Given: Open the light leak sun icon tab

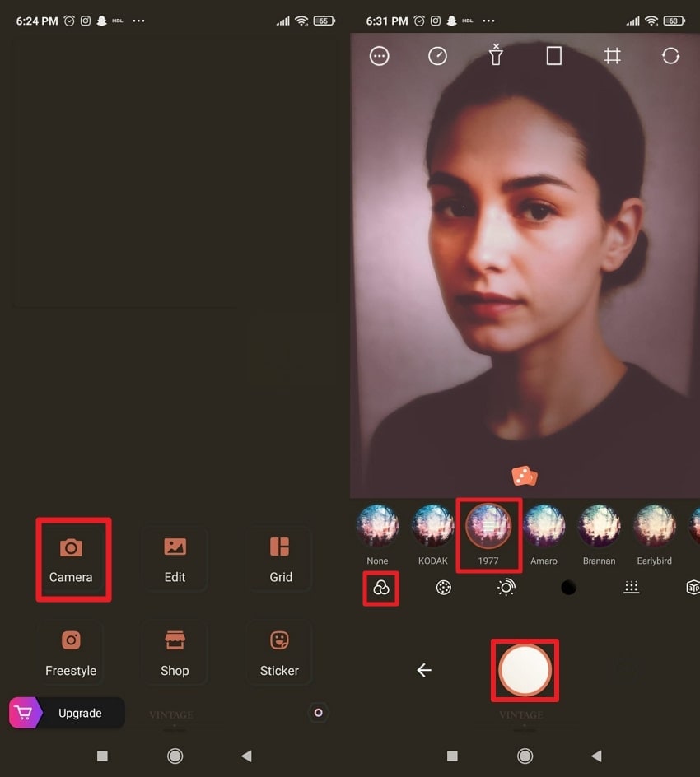Looking at the screenshot, I should (x=506, y=588).
